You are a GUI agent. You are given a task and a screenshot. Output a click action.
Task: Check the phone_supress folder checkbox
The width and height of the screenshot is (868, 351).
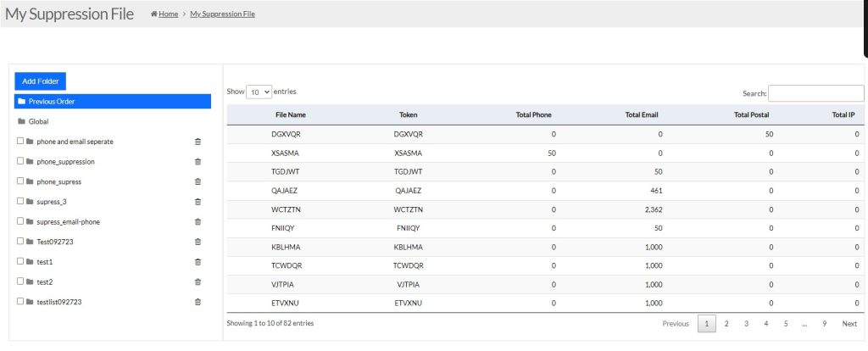point(20,181)
